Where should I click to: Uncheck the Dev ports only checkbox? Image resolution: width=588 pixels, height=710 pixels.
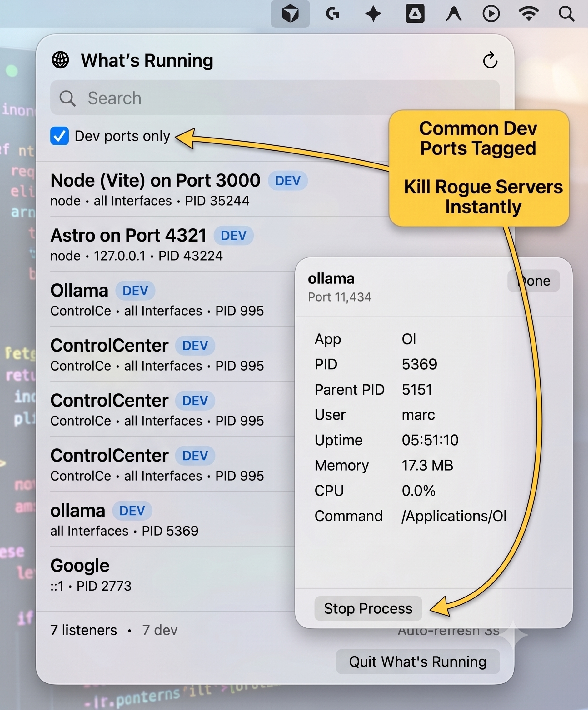coord(59,136)
